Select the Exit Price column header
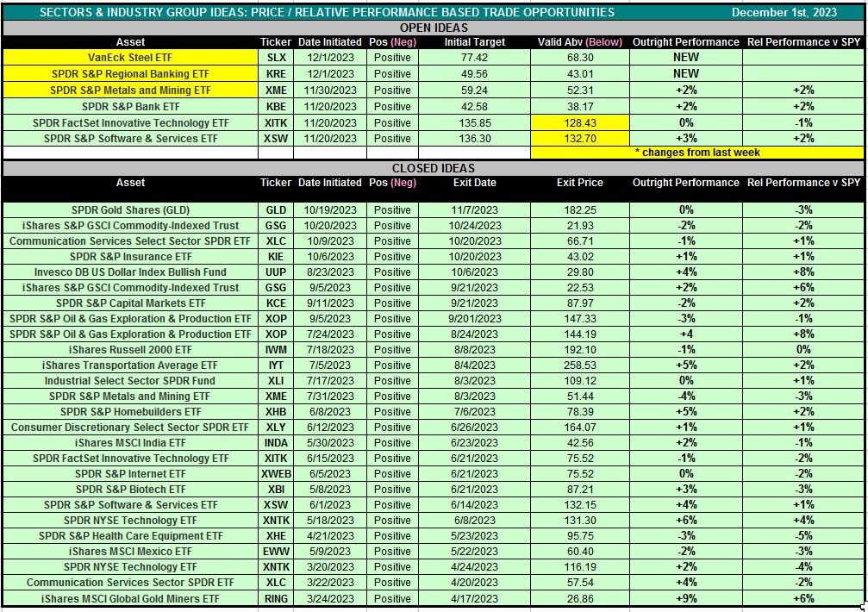The width and height of the screenshot is (868, 612). (x=579, y=183)
